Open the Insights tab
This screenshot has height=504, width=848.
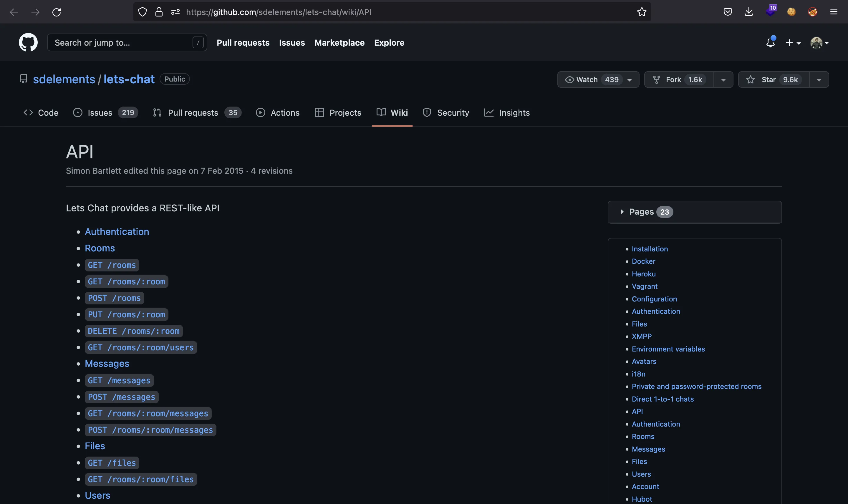click(x=507, y=112)
